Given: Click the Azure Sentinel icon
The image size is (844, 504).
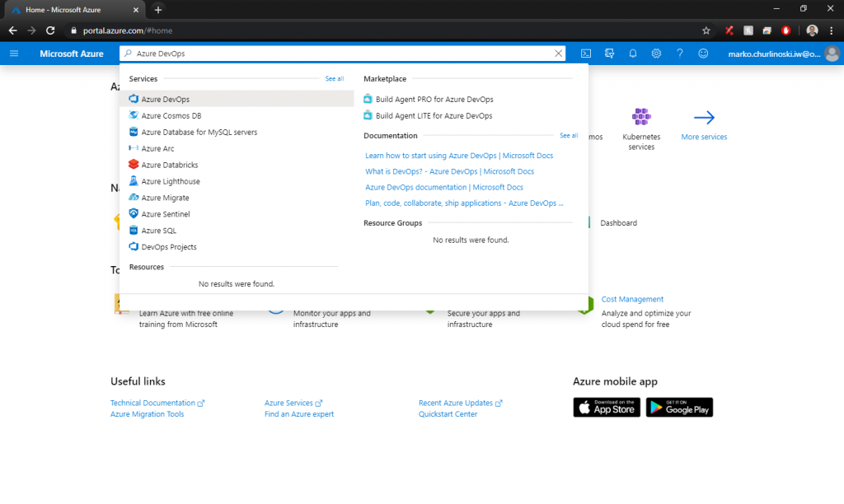Looking at the screenshot, I should coord(134,213).
